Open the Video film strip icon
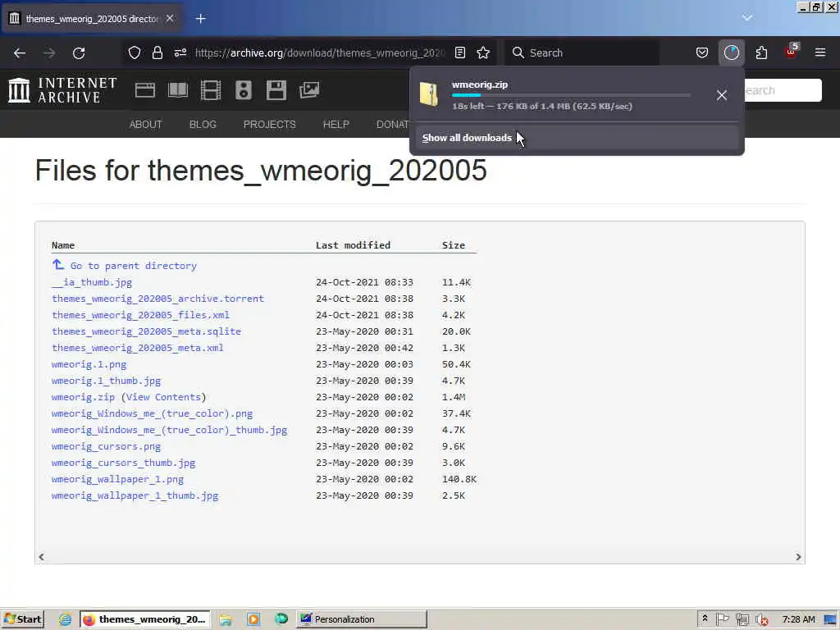840x630 pixels. pos(211,90)
